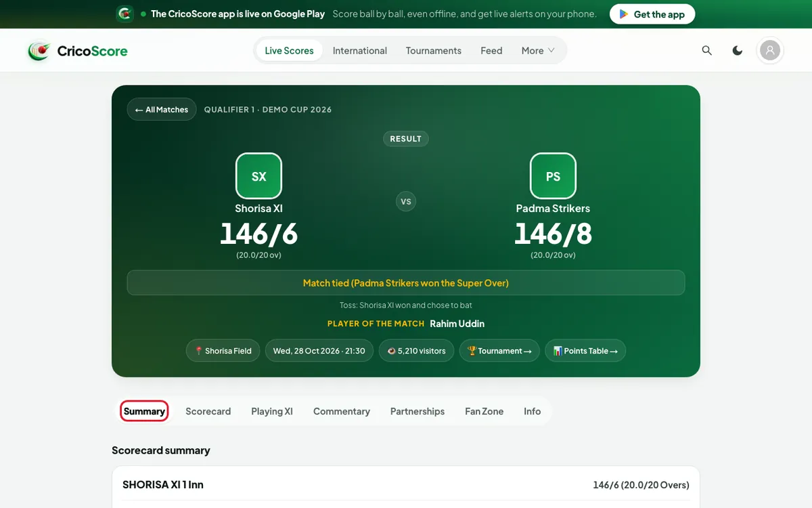The width and height of the screenshot is (812, 508).
Task: Go to the Feed nav item
Action: tap(491, 51)
